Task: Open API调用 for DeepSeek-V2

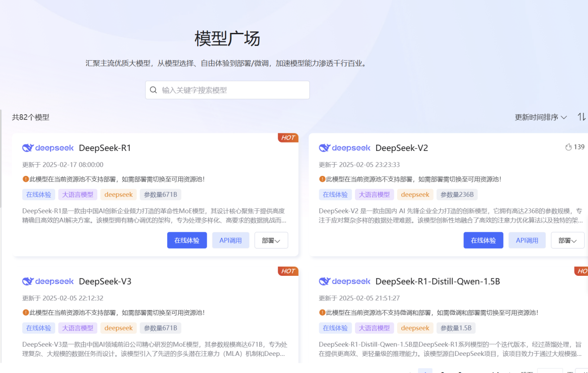Action: click(527, 241)
